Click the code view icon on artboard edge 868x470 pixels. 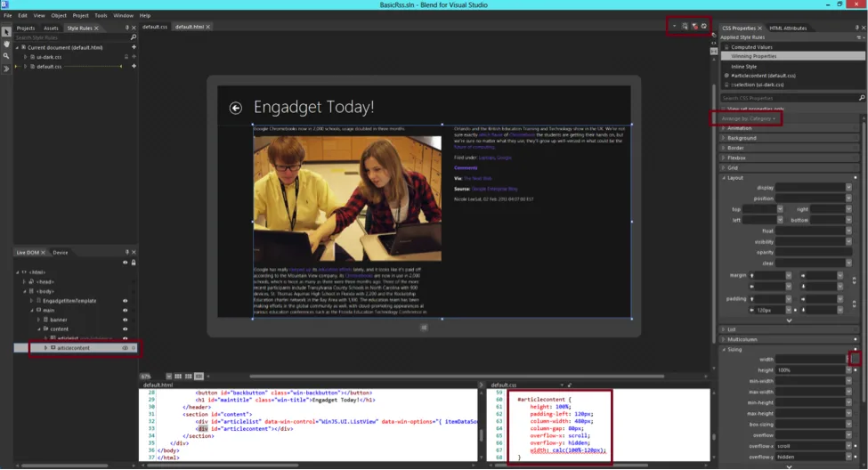tap(714, 43)
